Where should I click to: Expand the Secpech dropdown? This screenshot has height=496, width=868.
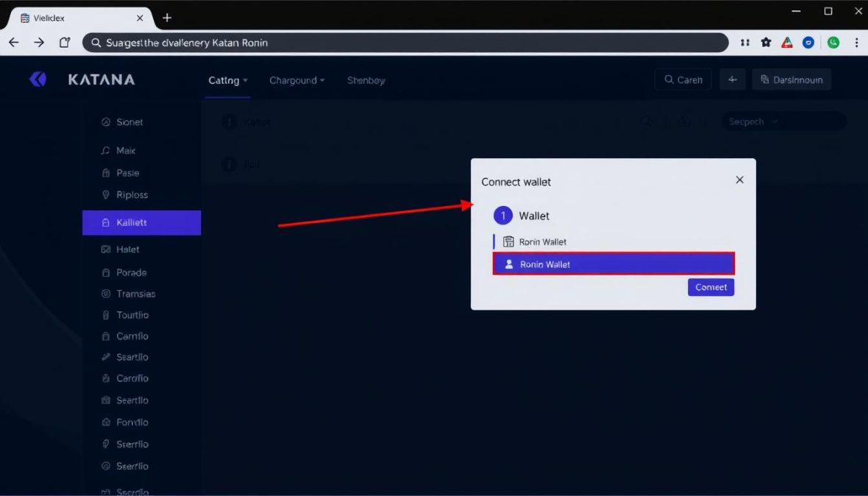783,121
